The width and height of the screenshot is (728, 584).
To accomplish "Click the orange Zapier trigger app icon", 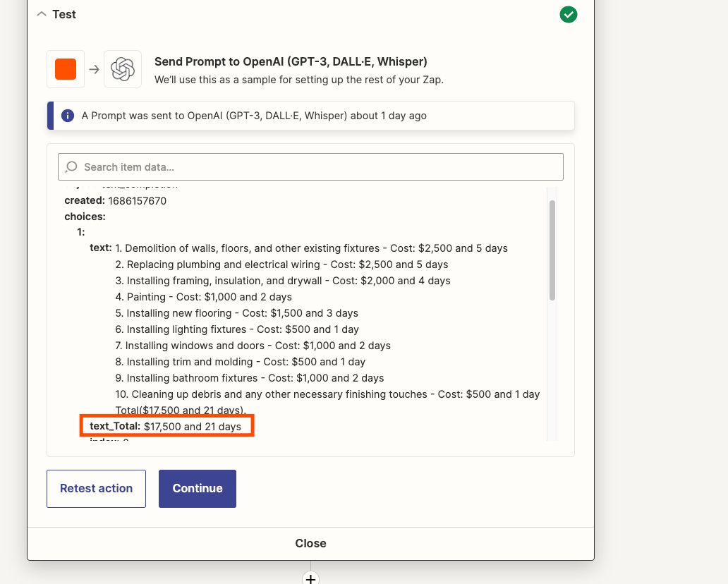I will coord(66,69).
